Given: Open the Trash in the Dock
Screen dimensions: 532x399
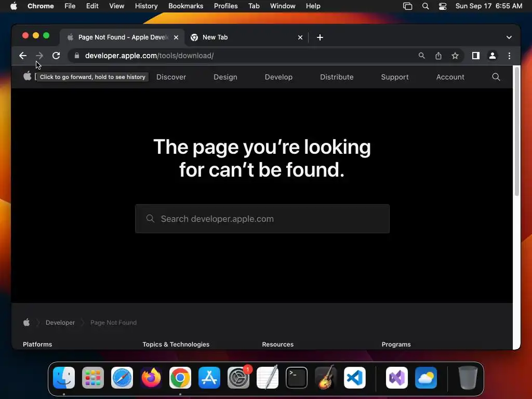Looking at the screenshot, I should [468, 378].
